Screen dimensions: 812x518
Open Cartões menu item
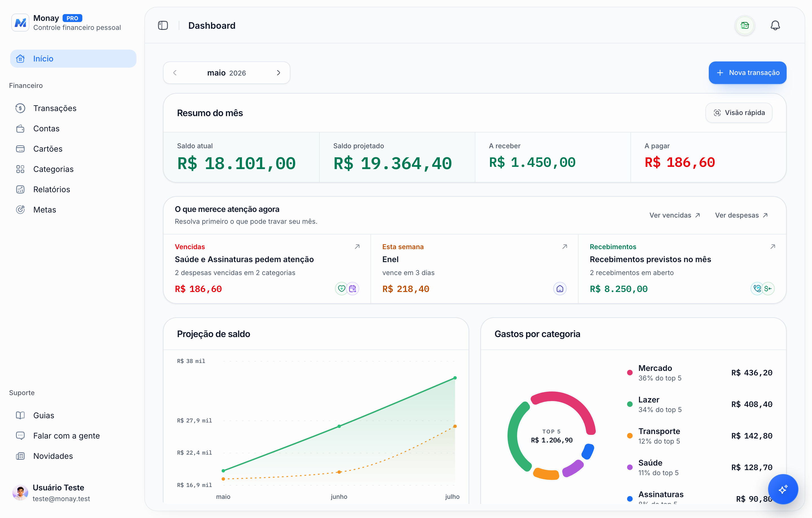(x=73, y=149)
